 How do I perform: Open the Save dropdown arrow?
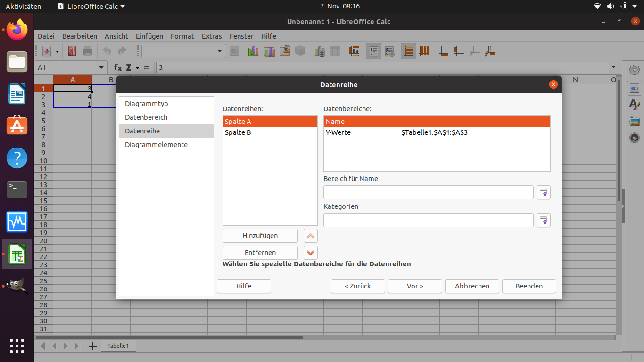pos(58,51)
